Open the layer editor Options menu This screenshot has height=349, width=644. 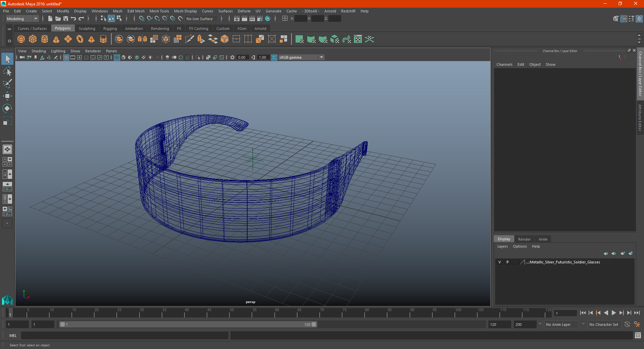pyautogui.click(x=520, y=246)
